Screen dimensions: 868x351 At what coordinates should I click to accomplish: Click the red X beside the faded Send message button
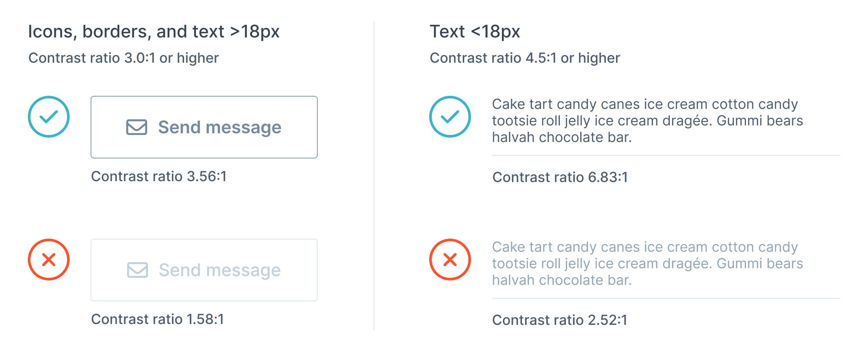(x=49, y=260)
